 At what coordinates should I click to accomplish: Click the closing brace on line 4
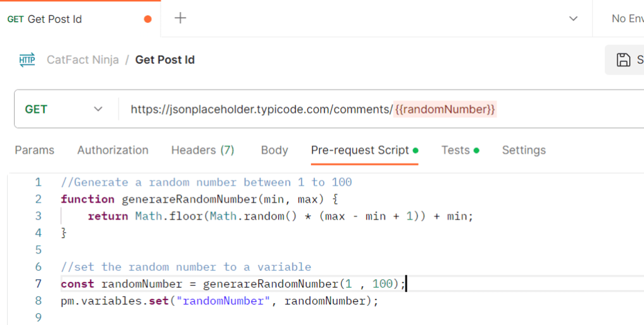pos(63,233)
